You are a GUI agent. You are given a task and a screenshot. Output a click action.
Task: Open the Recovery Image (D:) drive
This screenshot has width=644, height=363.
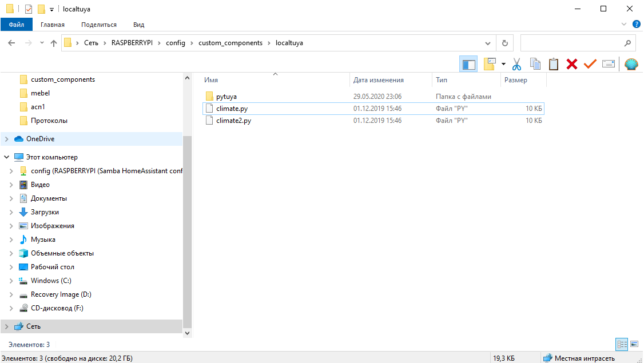pos(61,294)
